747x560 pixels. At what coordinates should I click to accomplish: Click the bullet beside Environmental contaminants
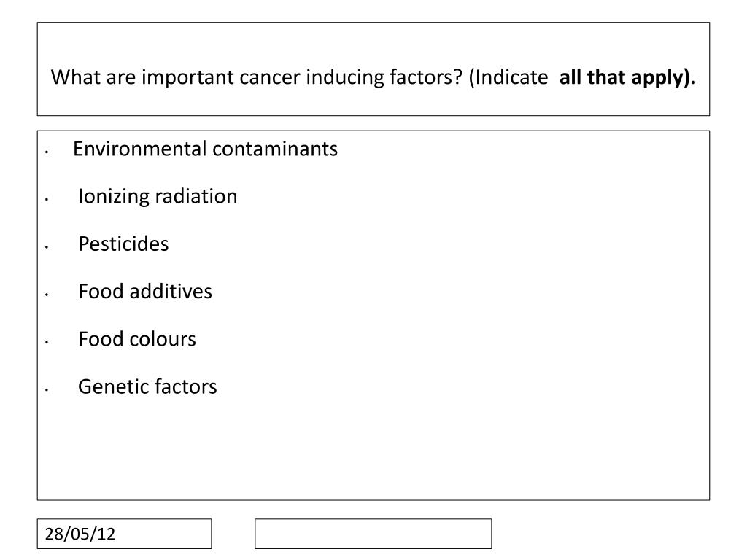coord(47,152)
